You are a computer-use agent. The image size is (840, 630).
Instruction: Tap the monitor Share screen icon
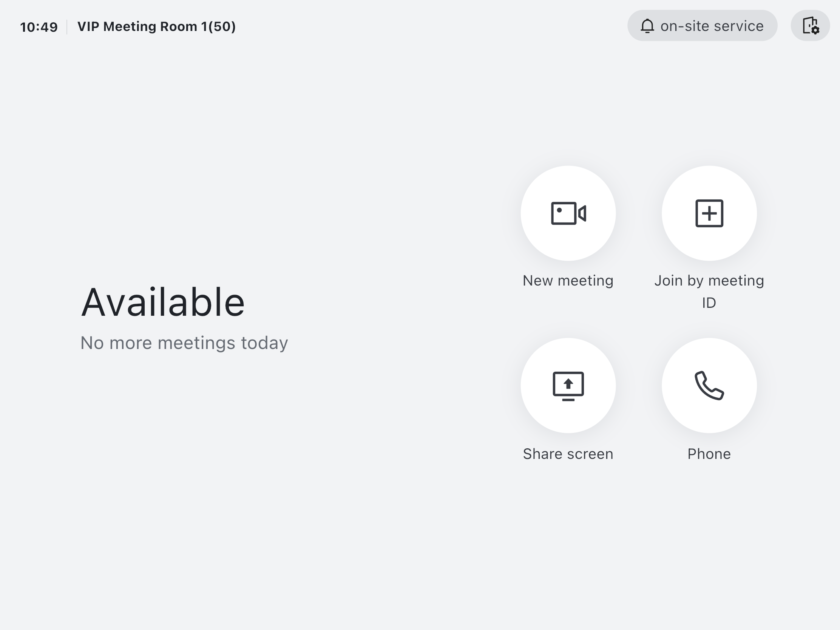coord(568,386)
